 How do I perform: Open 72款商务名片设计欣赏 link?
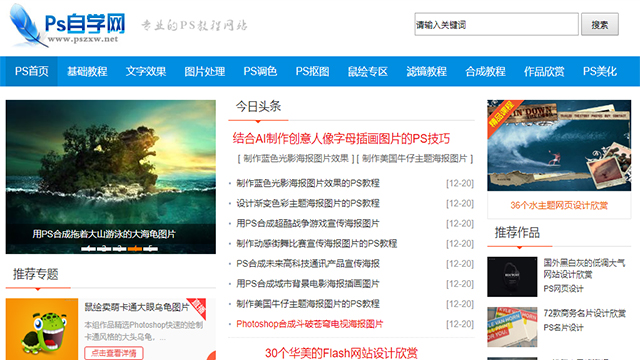pyautogui.click(x=584, y=313)
